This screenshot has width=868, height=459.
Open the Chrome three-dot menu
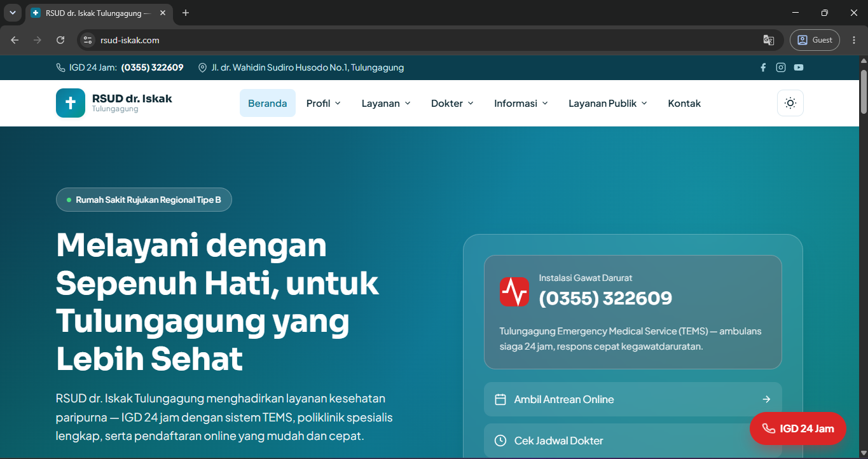854,40
